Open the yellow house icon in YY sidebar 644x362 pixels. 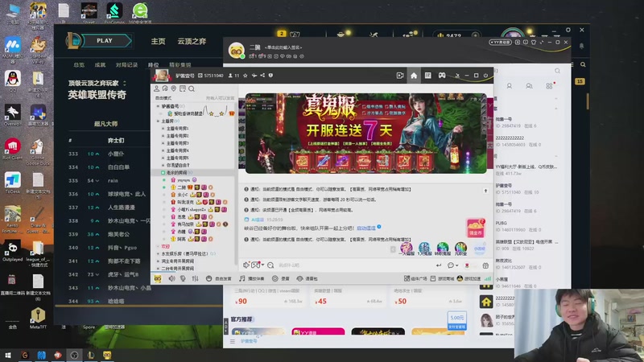coord(486,302)
